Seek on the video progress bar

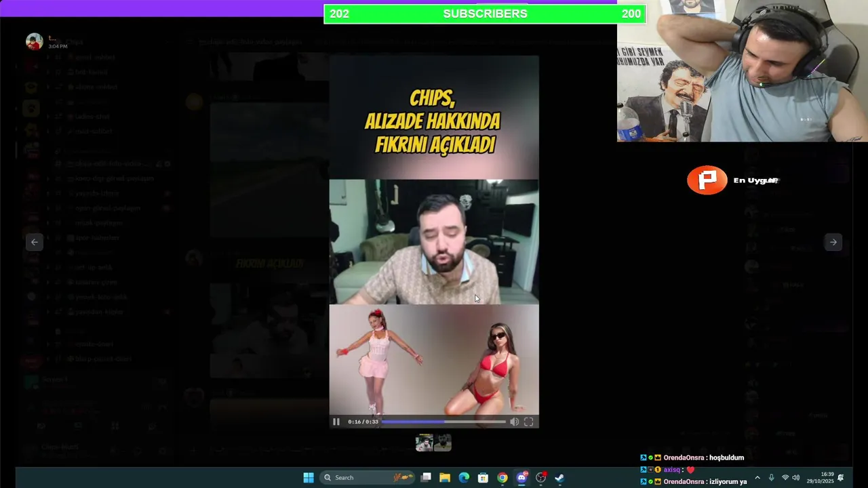click(x=443, y=422)
